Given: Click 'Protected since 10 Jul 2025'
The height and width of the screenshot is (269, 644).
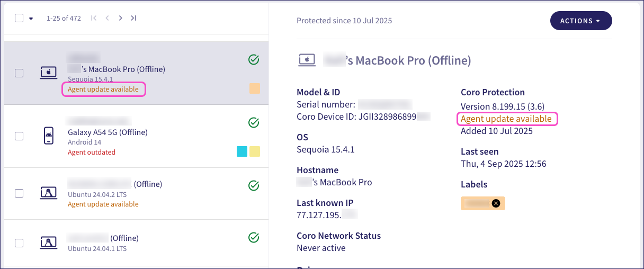Looking at the screenshot, I should pyautogui.click(x=344, y=21).
